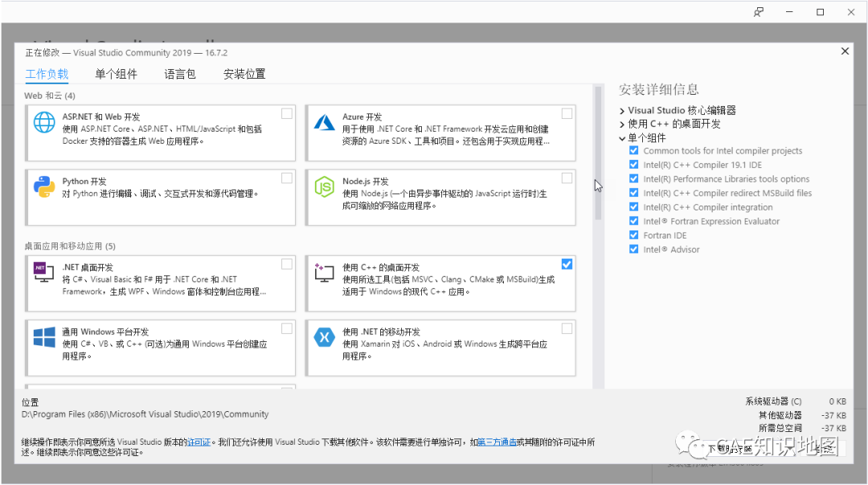This screenshot has width=868, height=485.
Task: Click the 所需总空间 label
Action: 780,428
